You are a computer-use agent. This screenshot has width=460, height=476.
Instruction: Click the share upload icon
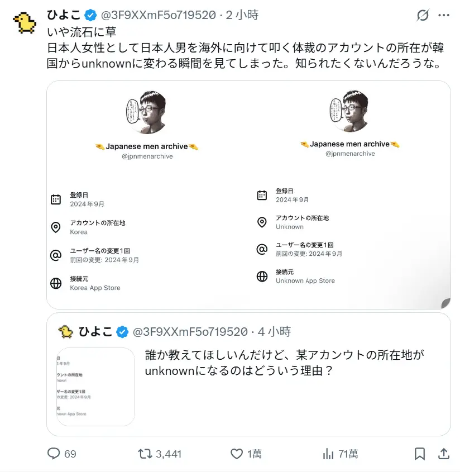pyautogui.click(x=444, y=454)
